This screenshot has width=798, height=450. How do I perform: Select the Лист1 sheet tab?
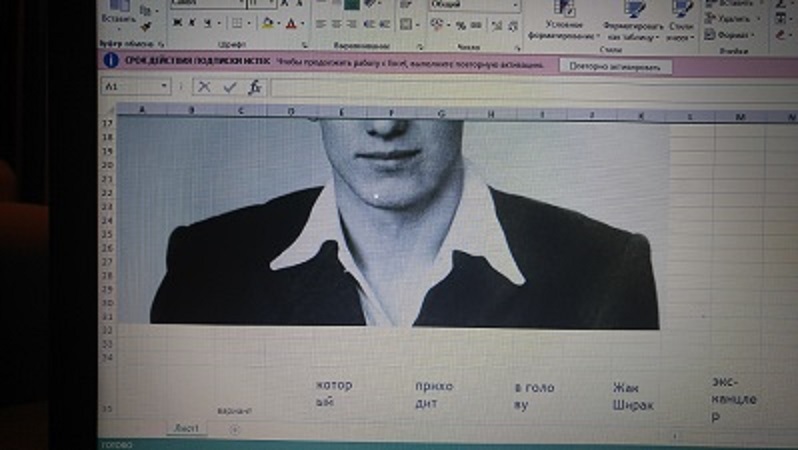coord(187,428)
